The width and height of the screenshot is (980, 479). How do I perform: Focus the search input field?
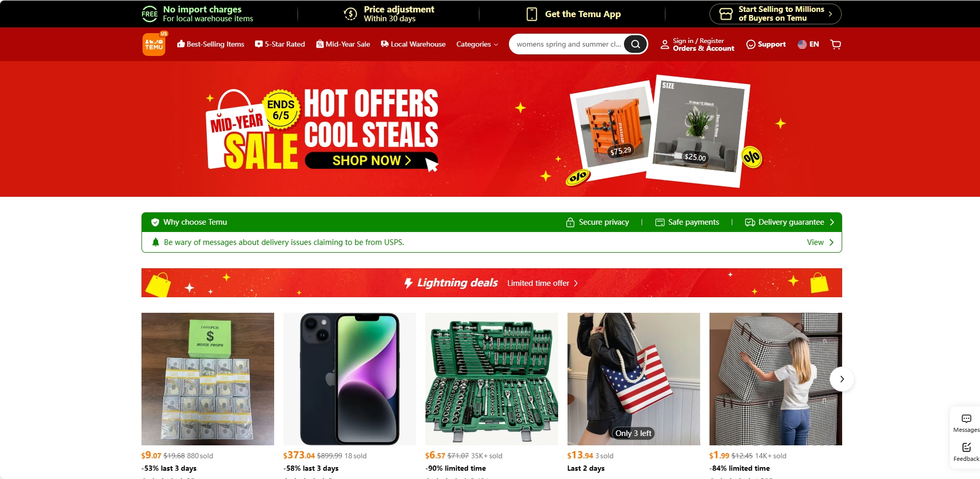tap(568, 45)
